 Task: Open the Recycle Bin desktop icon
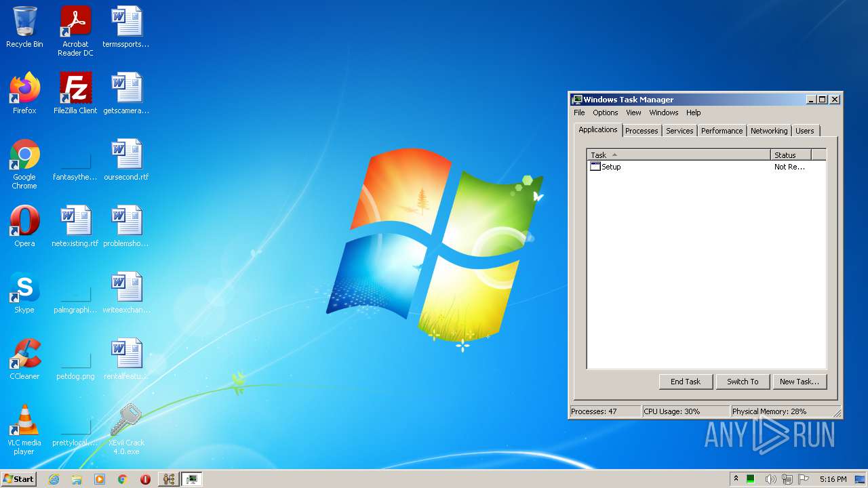(24, 27)
